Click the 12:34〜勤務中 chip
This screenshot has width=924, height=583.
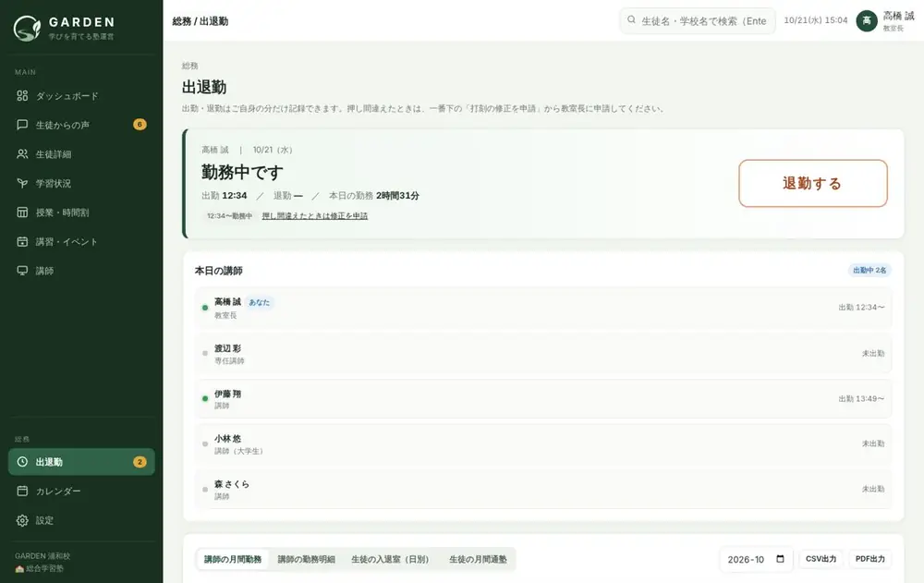pos(229,216)
